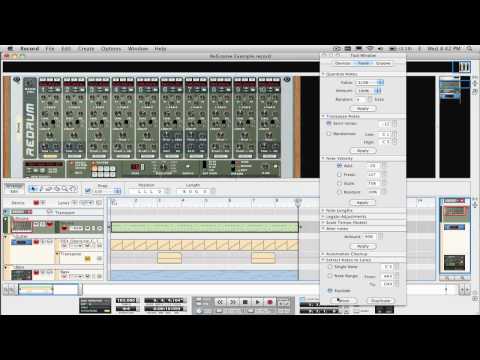Click Apply under Note Velocity
This screenshot has width=480, height=360.
363,203
